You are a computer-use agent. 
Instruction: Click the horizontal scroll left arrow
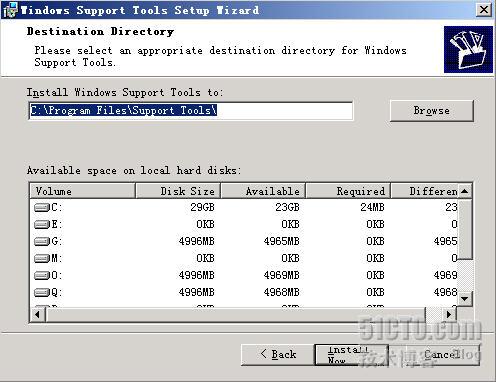[x=38, y=314]
